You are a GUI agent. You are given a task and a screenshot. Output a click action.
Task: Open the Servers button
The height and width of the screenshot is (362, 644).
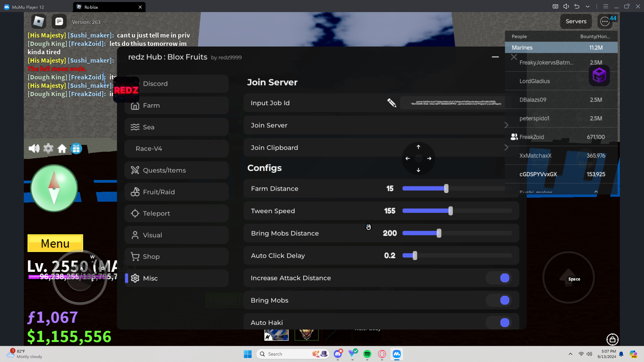[576, 21]
